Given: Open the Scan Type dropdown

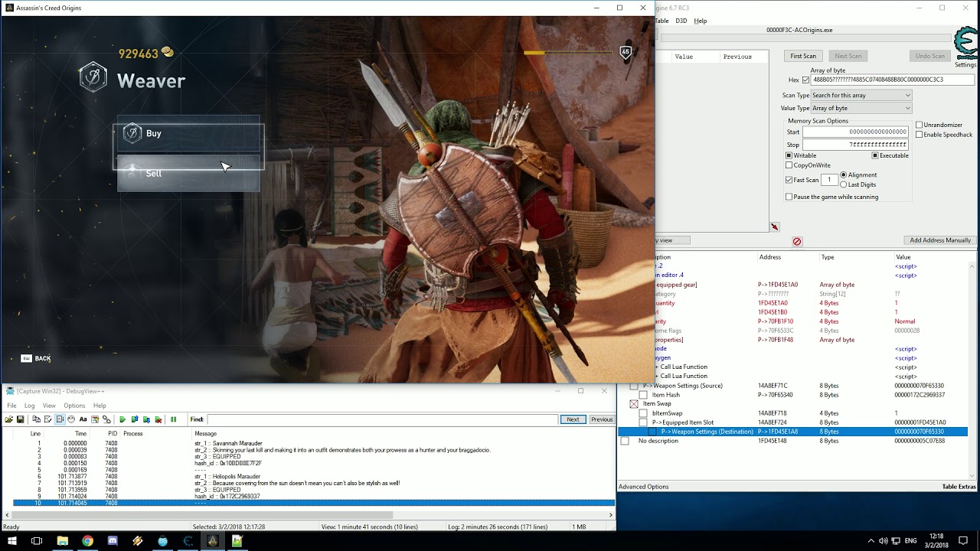Looking at the screenshot, I should click(x=861, y=95).
